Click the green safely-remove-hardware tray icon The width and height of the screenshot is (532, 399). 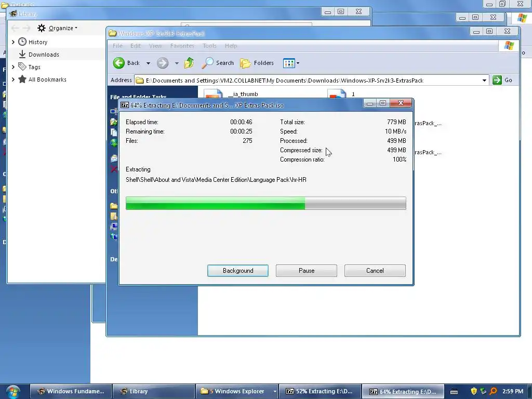pyautogui.click(x=484, y=391)
